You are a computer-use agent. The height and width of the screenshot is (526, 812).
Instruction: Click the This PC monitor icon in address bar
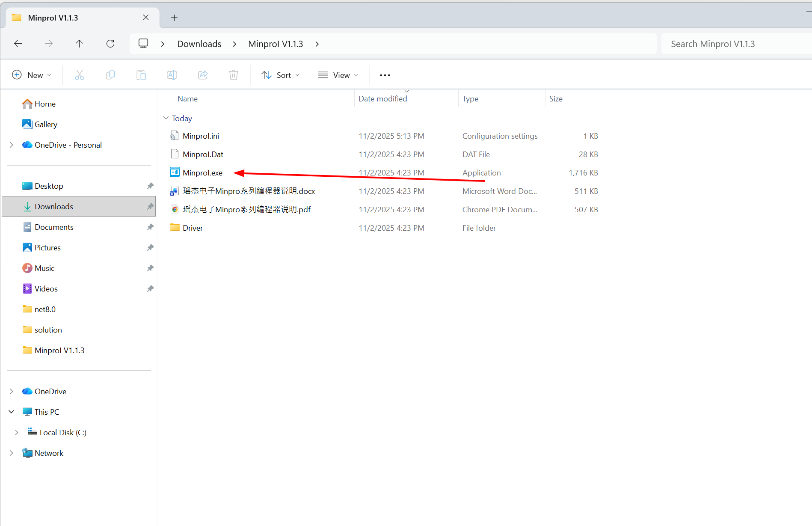point(143,44)
